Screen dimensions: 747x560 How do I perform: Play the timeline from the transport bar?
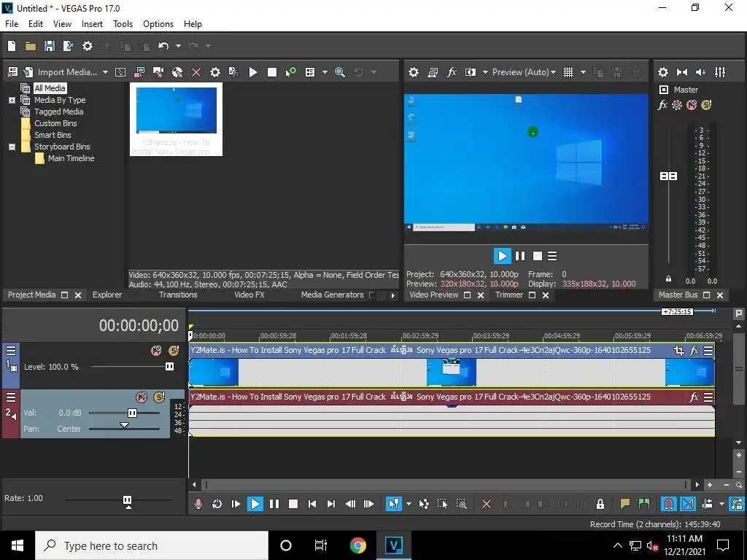(x=255, y=504)
